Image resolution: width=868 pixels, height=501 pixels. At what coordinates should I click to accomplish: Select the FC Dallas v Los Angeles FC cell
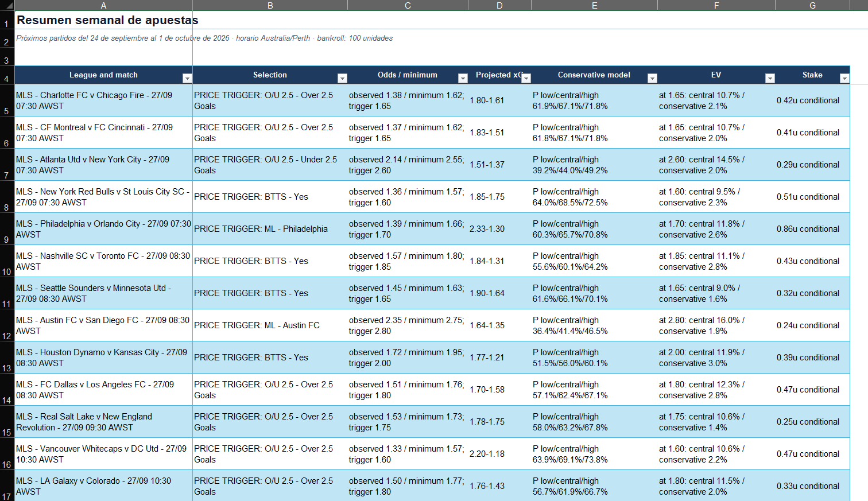coord(104,390)
